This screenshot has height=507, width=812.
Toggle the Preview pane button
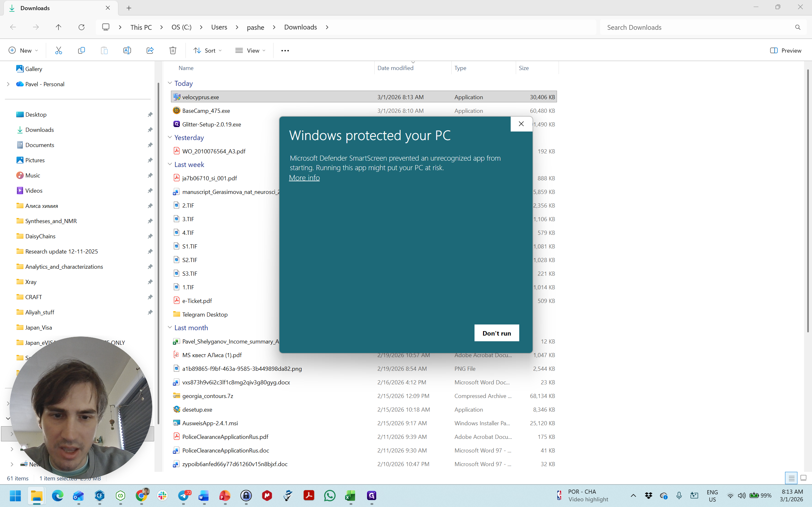[785, 50]
